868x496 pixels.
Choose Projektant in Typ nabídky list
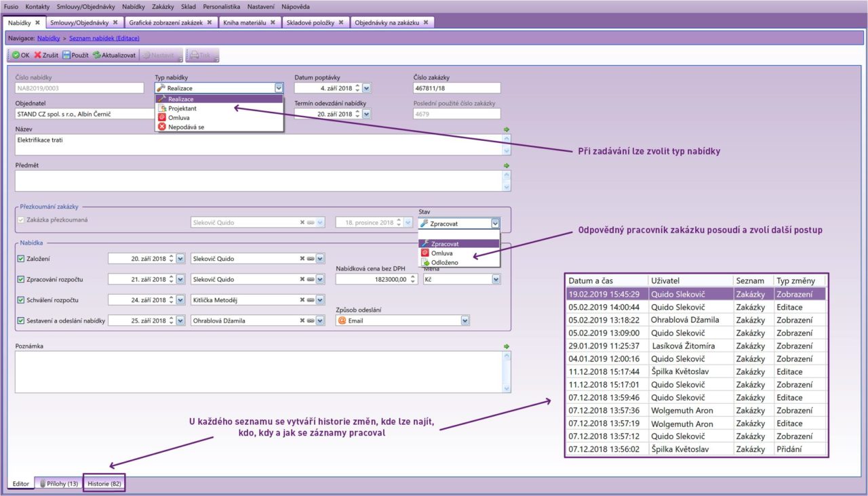tap(219, 108)
